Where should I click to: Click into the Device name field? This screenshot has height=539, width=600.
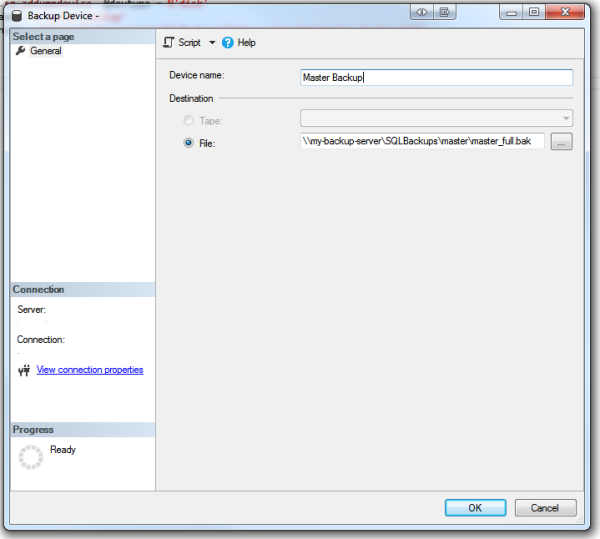(x=437, y=78)
